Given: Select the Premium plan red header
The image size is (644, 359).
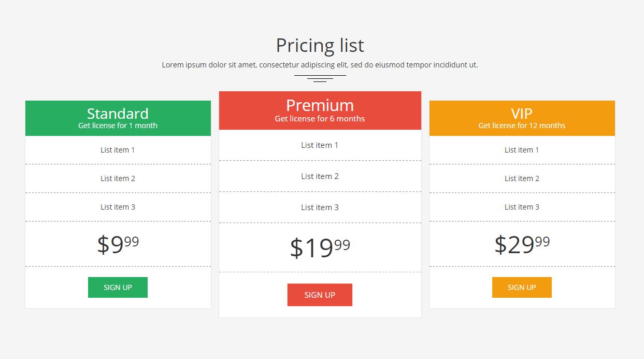Looking at the screenshot, I should point(320,111).
